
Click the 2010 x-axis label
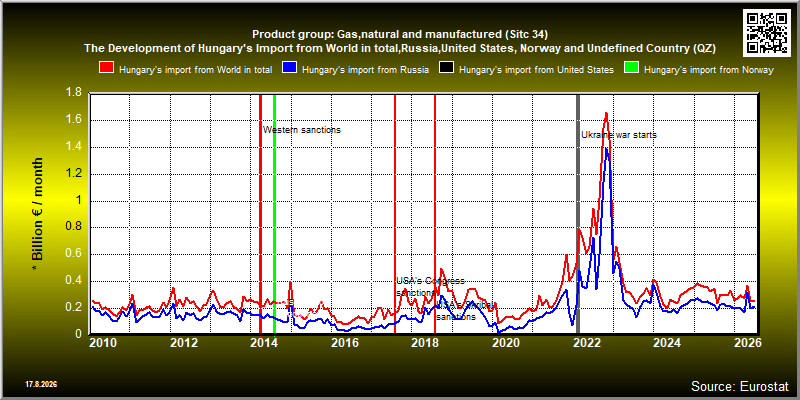pos(103,343)
